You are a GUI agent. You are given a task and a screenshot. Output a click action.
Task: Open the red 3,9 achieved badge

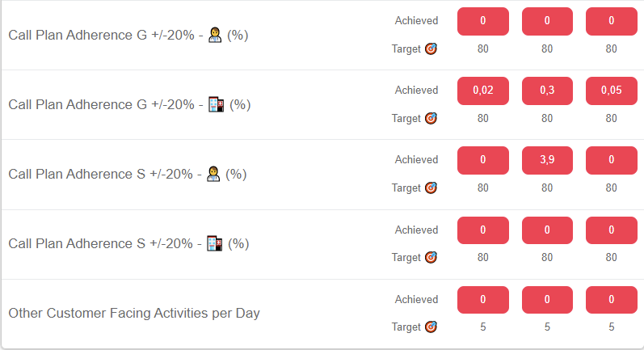[x=547, y=160]
